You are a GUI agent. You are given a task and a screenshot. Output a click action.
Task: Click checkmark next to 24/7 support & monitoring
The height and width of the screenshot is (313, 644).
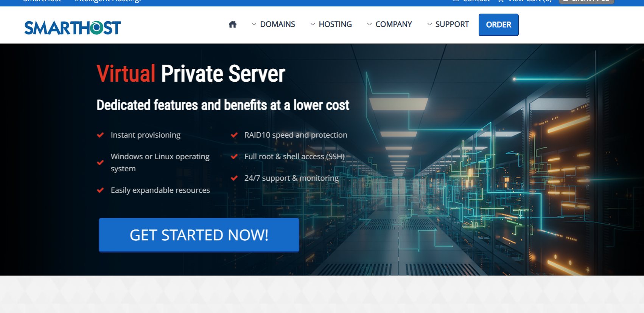point(234,178)
